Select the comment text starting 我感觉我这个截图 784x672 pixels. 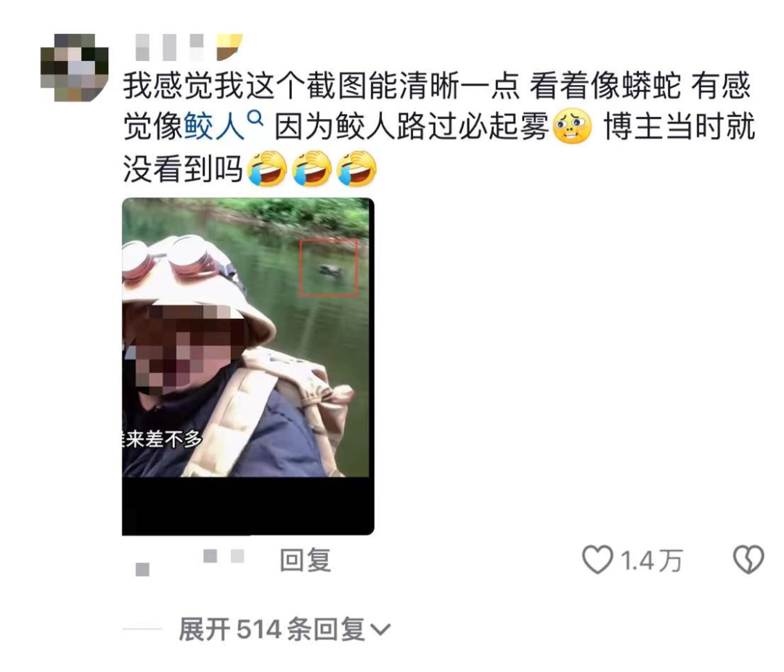click(x=438, y=127)
